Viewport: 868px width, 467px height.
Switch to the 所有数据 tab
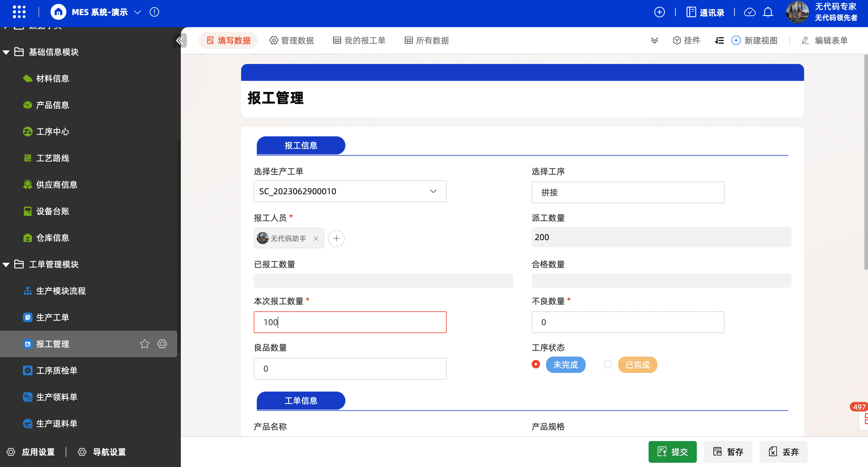[426, 41]
